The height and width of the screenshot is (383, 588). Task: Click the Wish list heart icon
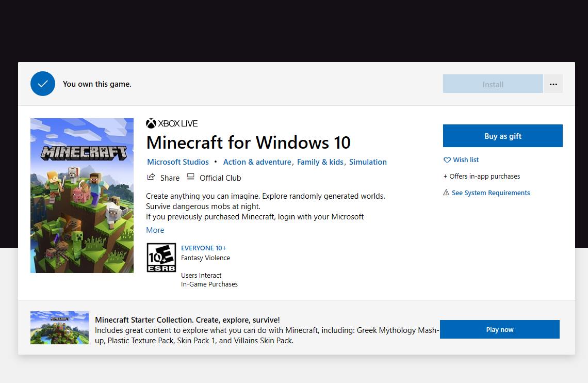447,160
